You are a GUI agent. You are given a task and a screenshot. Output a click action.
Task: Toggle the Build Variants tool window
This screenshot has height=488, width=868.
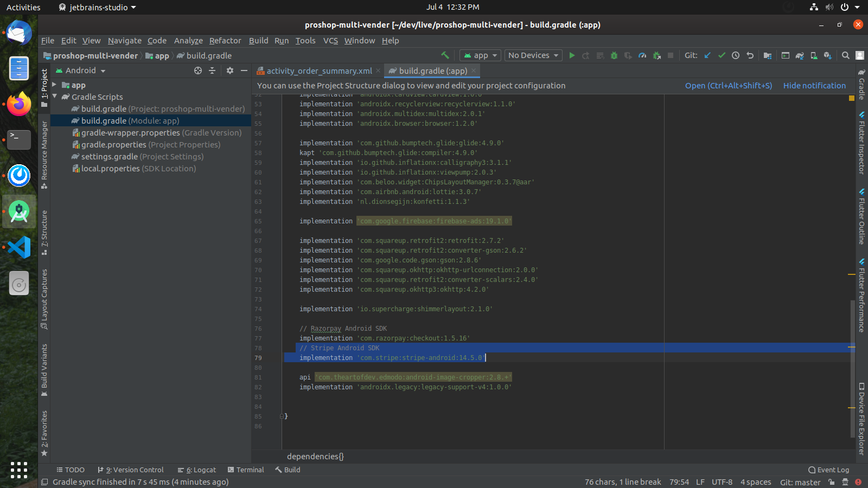(44, 370)
